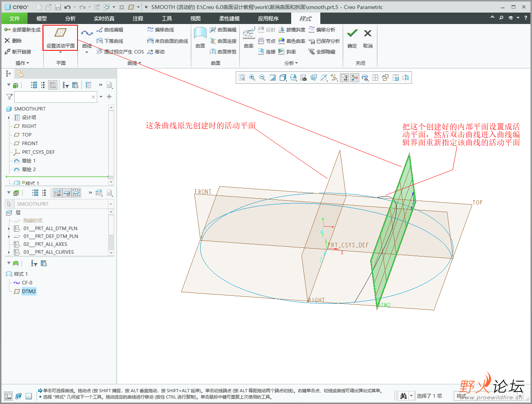Open the 曲面编辑 (surface edit) tool
The width and height of the screenshot is (532, 404).
(223, 30)
